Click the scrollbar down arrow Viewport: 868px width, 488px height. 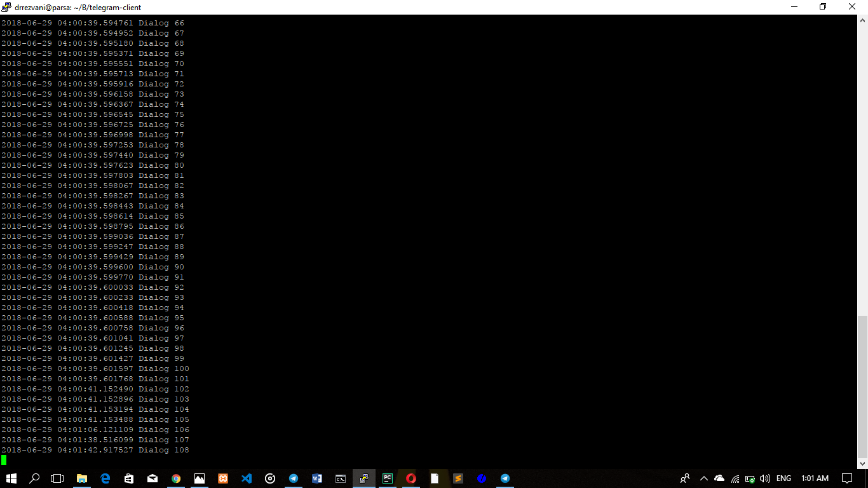tap(862, 463)
